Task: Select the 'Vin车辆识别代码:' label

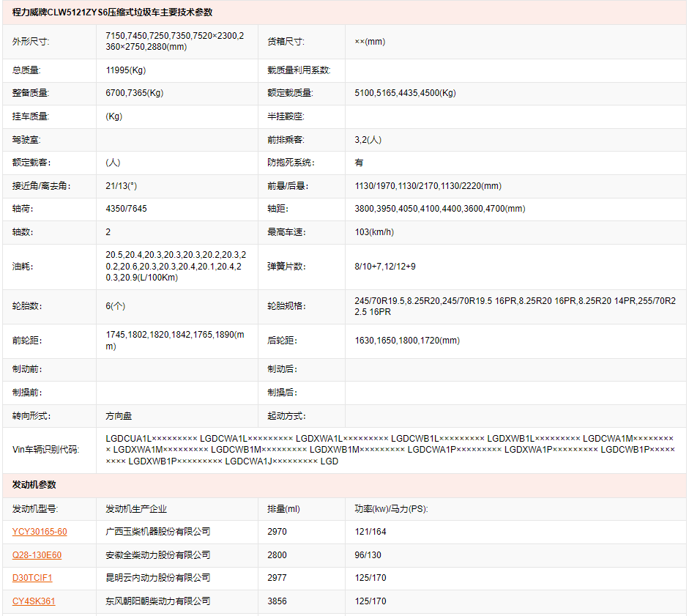Action: 45,450
